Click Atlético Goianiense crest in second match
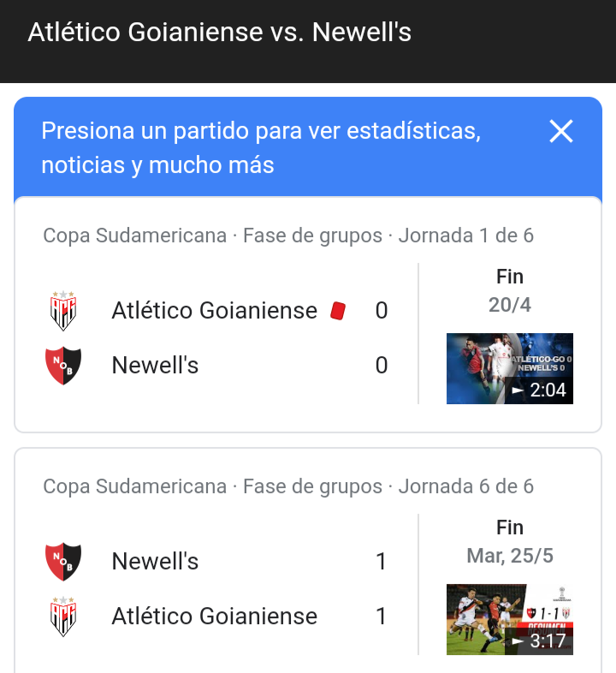The height and width of the screenshot is (673, 616). click(x=63, y=616)
